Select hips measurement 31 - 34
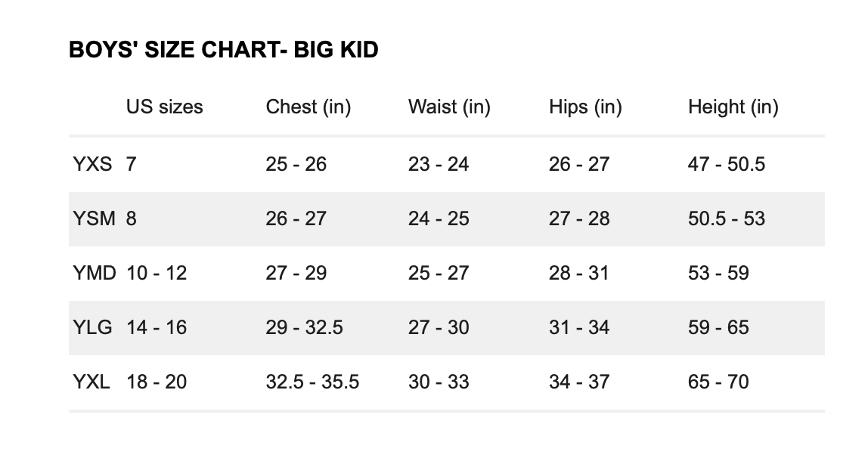868x455 pixels. [x=579, y=327]
